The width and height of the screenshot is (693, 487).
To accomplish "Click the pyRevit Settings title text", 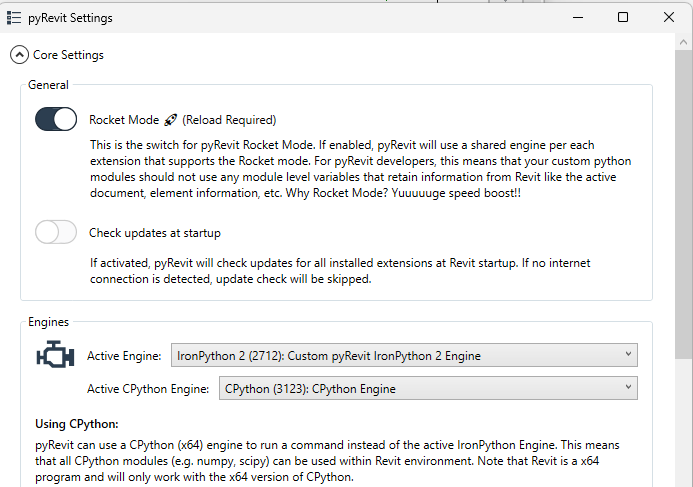I will pyautogui.click(x=70, y=18).
